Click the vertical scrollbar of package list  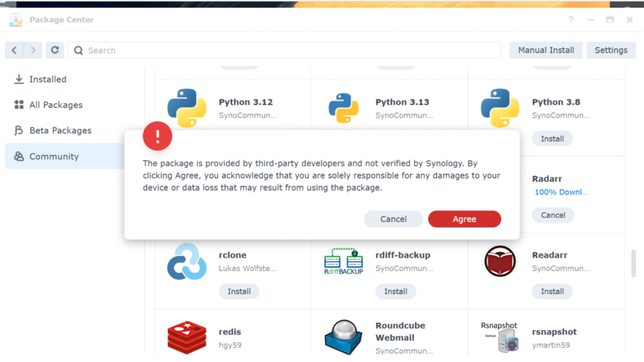coord(633,264)
